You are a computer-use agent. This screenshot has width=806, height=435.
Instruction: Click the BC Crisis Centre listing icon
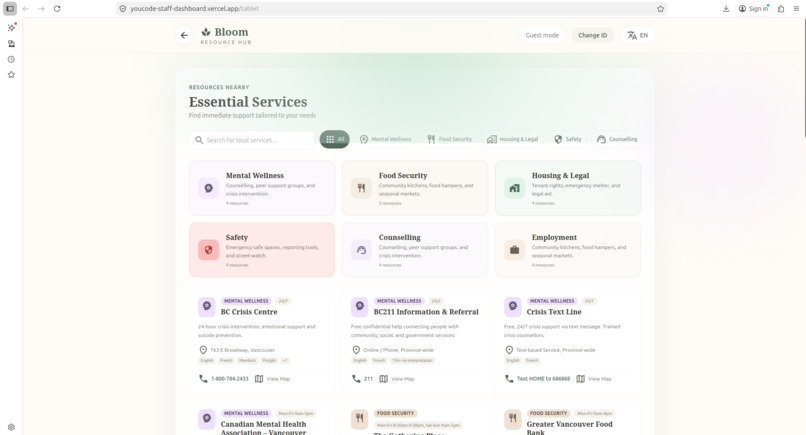click(x=207, y=306)
